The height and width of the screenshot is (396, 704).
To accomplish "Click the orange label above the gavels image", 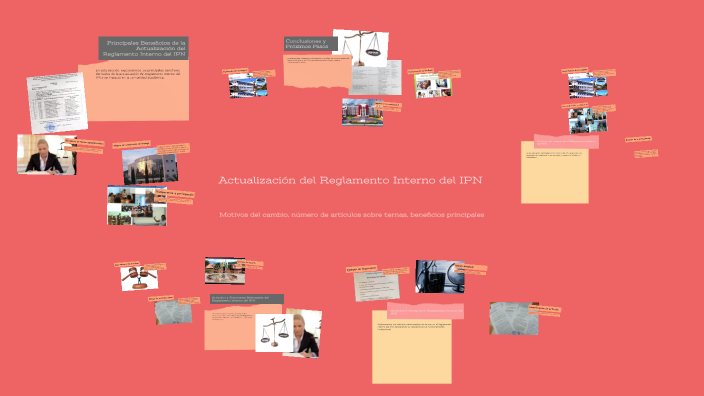I will [127, 264].
